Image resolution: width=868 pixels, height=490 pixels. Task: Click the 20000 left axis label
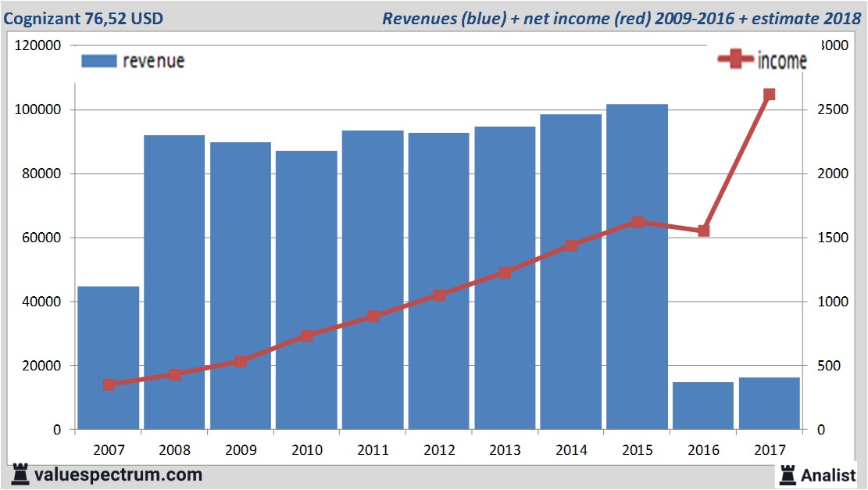(41, 366)
